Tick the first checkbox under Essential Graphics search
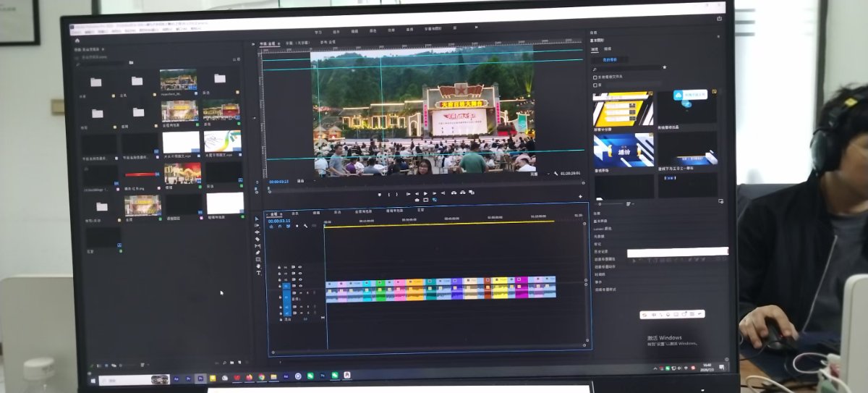 [x=595, y=77]
